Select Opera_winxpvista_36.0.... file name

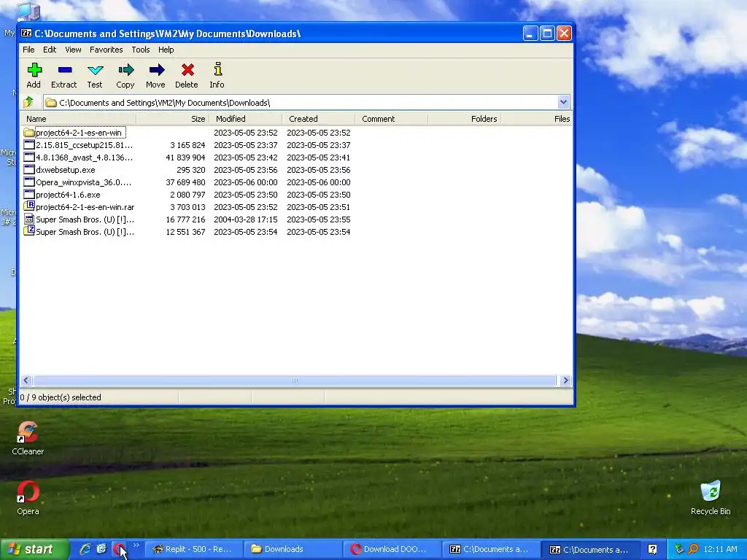click(x=83, y=182)
